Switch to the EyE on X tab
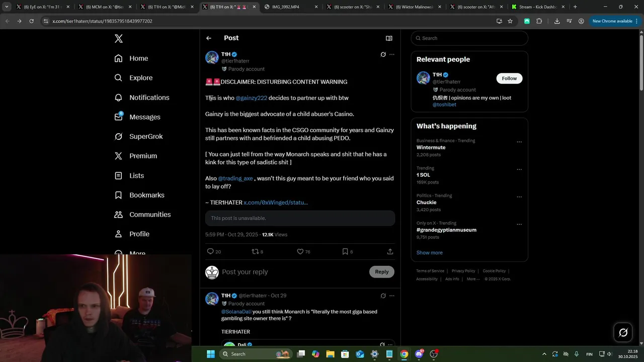 click(x=43, y=7)
